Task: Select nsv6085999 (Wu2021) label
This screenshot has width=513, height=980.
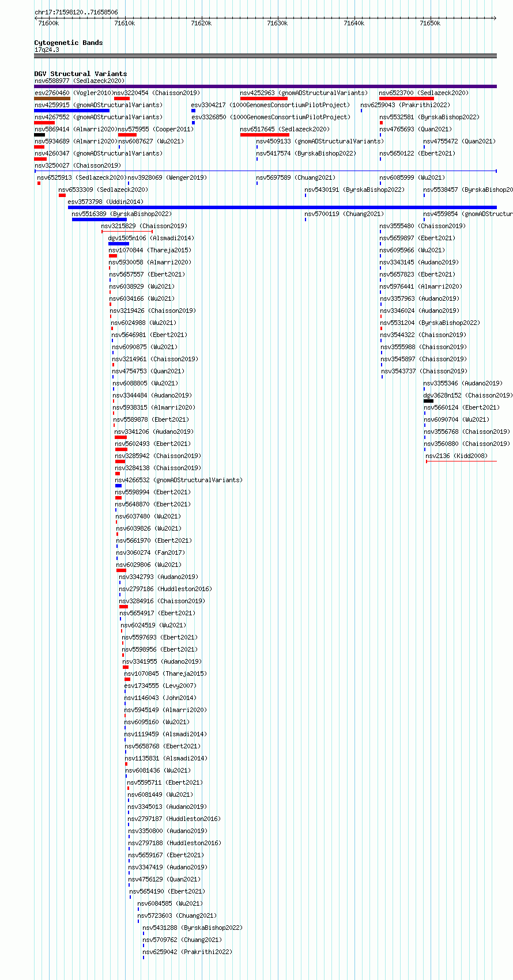Action: 412,178
